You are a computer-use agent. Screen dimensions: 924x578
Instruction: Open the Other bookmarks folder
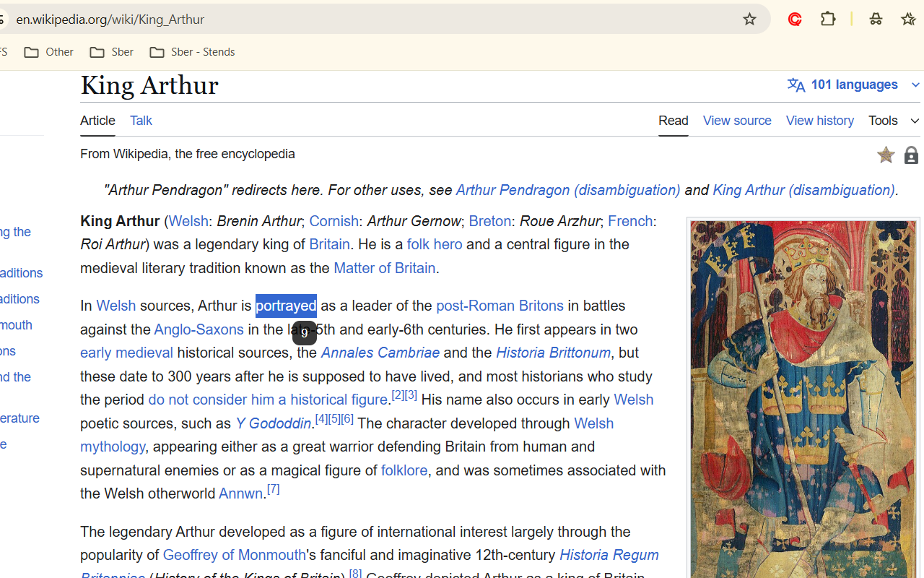tap(48, 52)
